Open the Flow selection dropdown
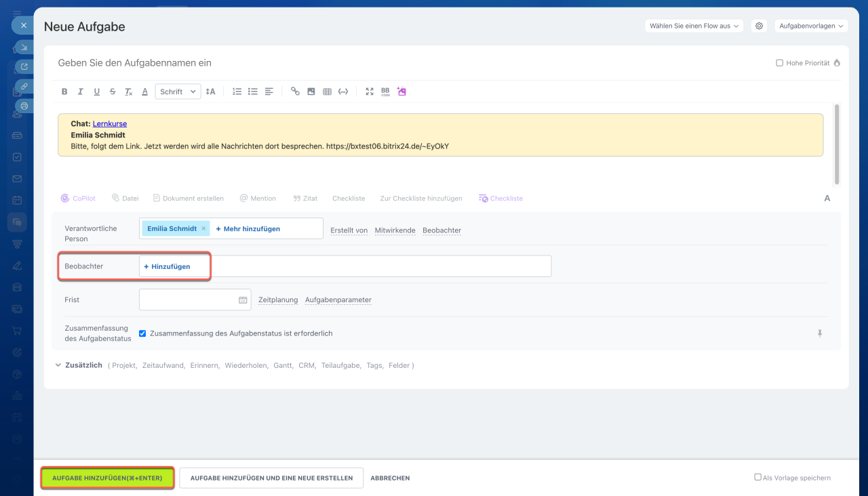 (694, 26)
